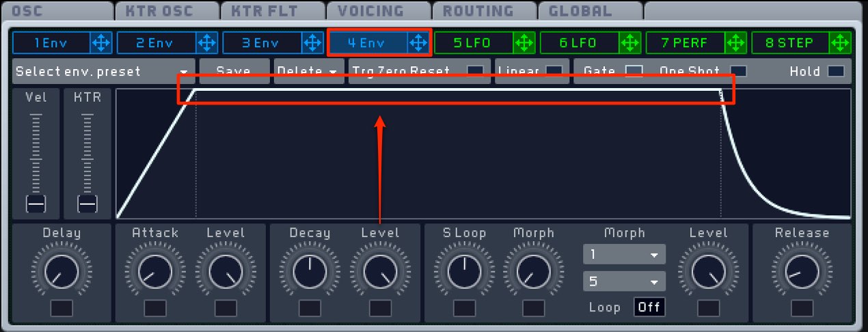Enable the Hold checkbox
Screen dimensions: 868x332
835,71
